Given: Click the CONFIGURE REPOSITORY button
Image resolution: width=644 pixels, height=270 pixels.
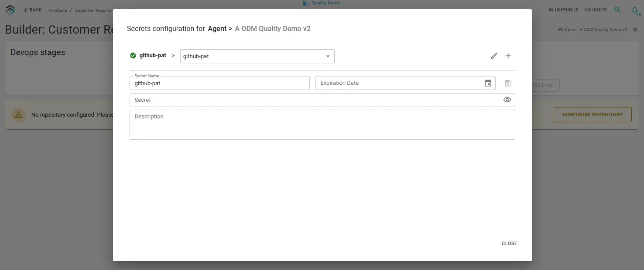Looking at the screenshot, I should click(x=592, y=114).
